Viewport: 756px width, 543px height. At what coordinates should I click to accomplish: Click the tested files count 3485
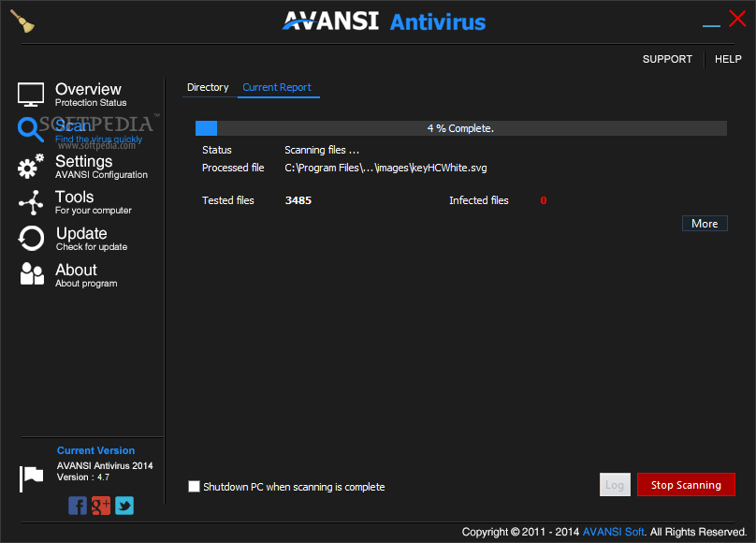pyautogui.click(x=298, y=200)
